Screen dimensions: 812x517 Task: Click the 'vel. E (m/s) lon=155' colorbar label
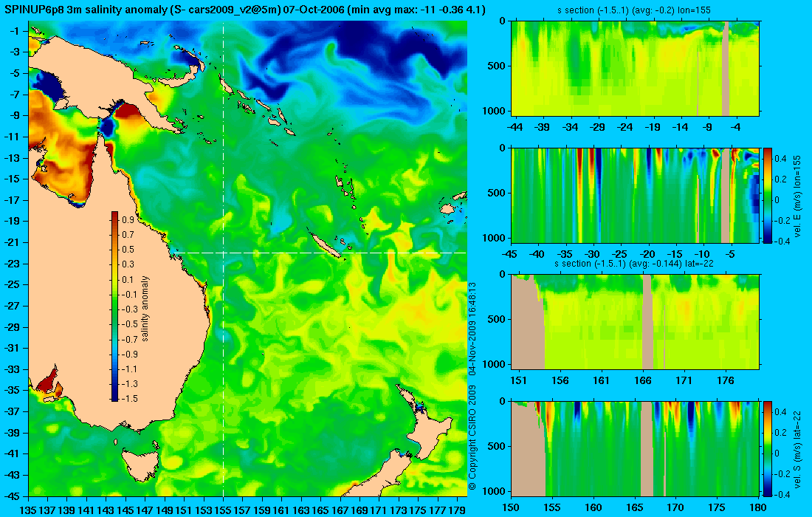tap(797, 195)
